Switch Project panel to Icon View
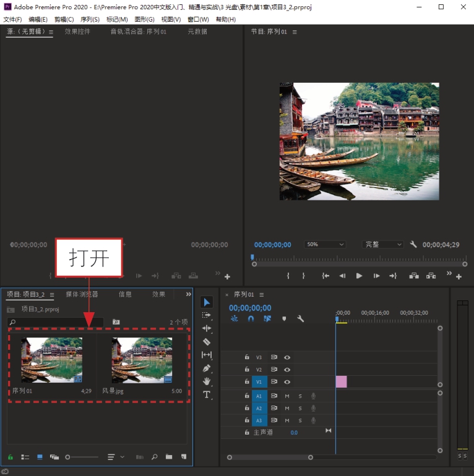 click(x=40, y=457)
